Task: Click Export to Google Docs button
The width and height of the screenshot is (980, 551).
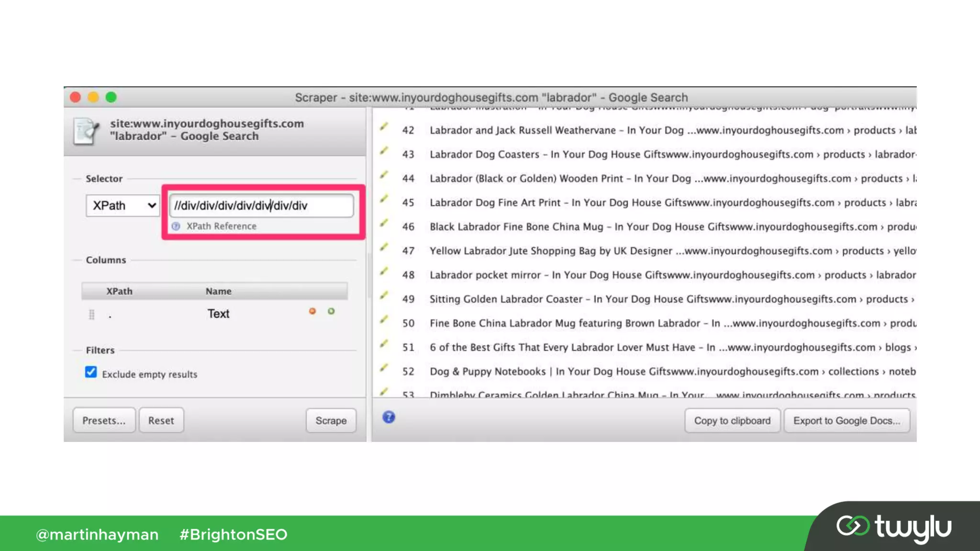Action: click(846, 420)
